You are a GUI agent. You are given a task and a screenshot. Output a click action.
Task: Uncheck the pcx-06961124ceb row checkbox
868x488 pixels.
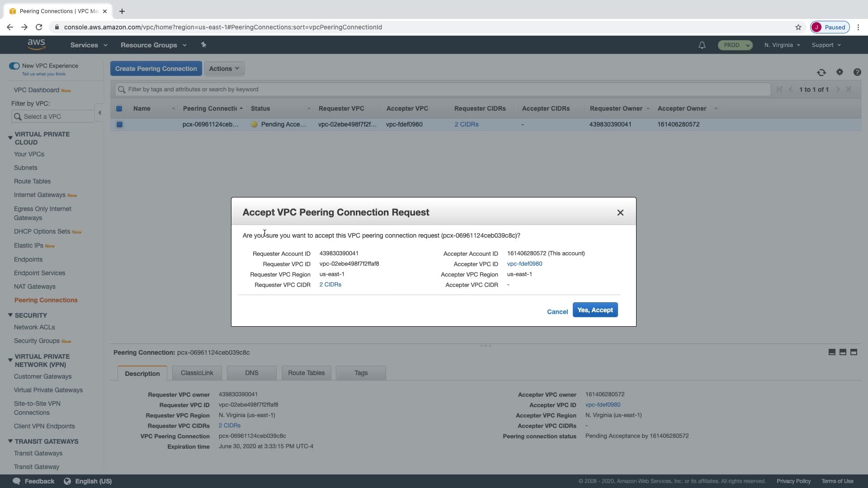(119, 124)
